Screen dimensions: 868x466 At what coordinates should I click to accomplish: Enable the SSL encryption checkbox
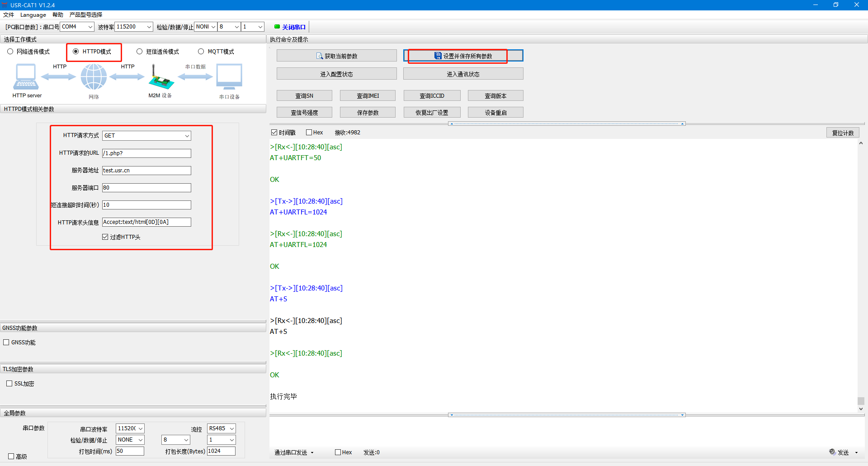(x=9, y=384)
